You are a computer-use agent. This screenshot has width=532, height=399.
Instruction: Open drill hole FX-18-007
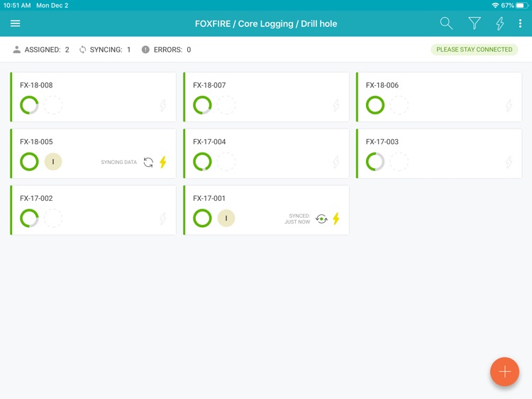click(x=266, y=97)
